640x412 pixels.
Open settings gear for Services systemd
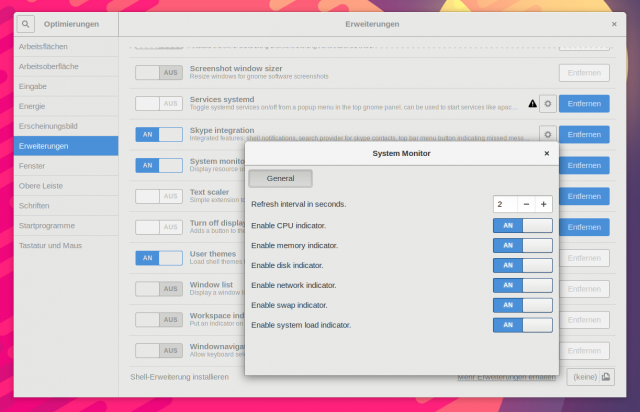point(547,103)
